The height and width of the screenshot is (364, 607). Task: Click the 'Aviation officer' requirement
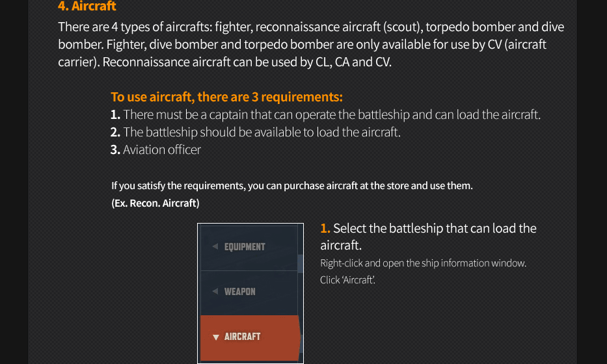point(155,149)
